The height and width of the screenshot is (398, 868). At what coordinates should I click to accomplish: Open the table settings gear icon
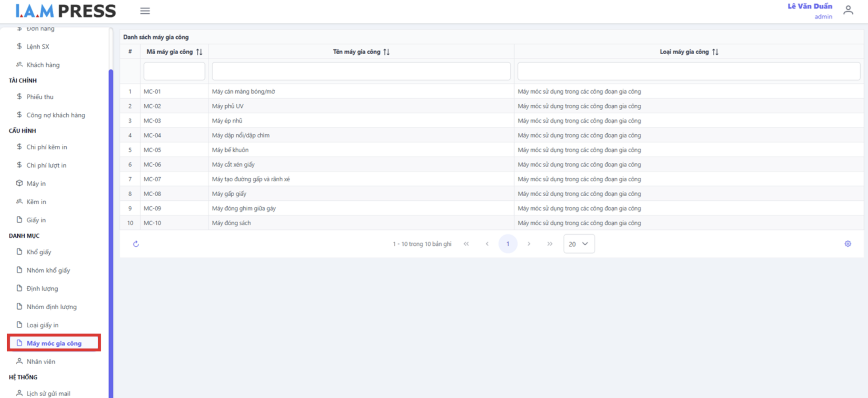coord(847,244)
